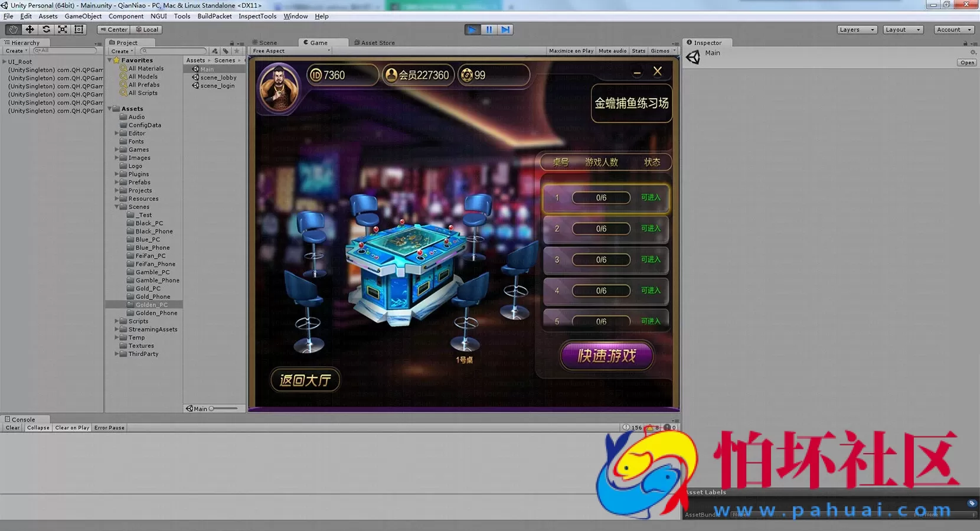Screen dimensions: 980x531
Task: Open the Layout dropdown
Action: (903, 30)
